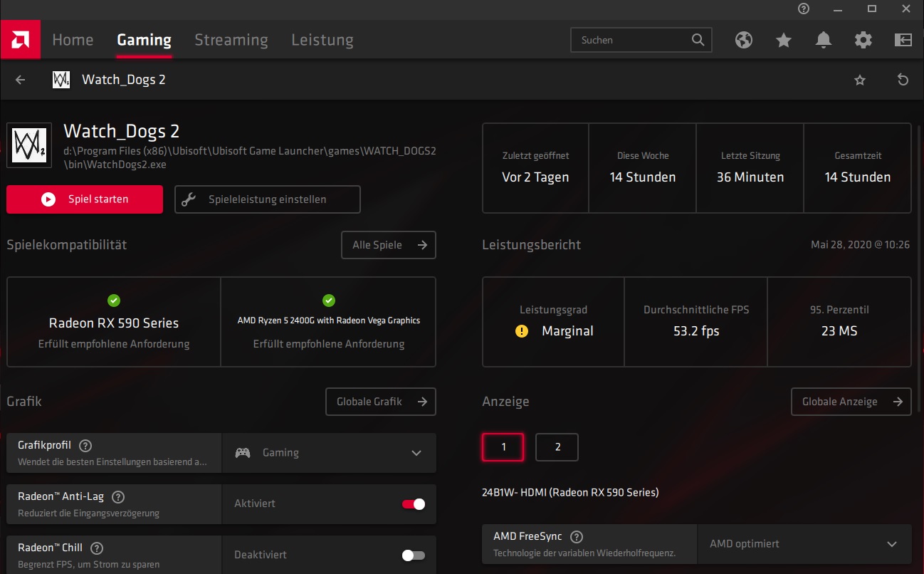The width and height of the screenshot is (924, 574).
Task: Open Alle Spiele link button
Action: 389,245
